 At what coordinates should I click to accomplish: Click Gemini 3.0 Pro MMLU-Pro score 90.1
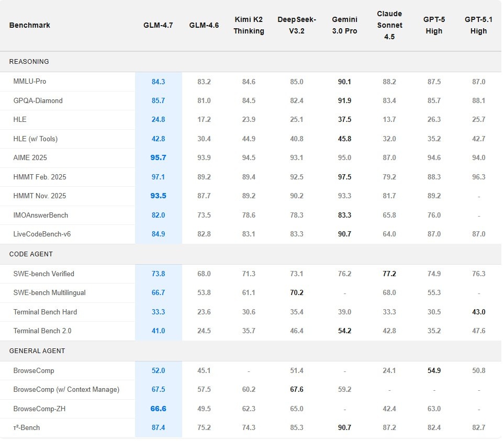point(344,82)
